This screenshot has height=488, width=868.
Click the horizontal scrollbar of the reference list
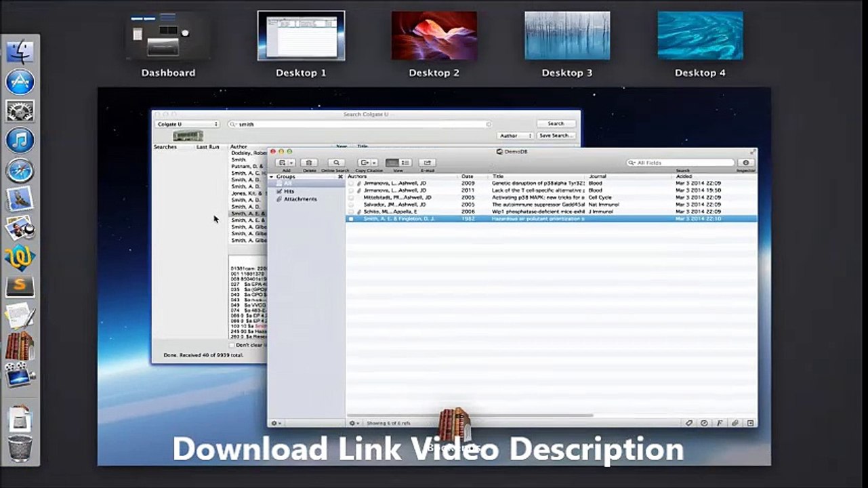470,415
